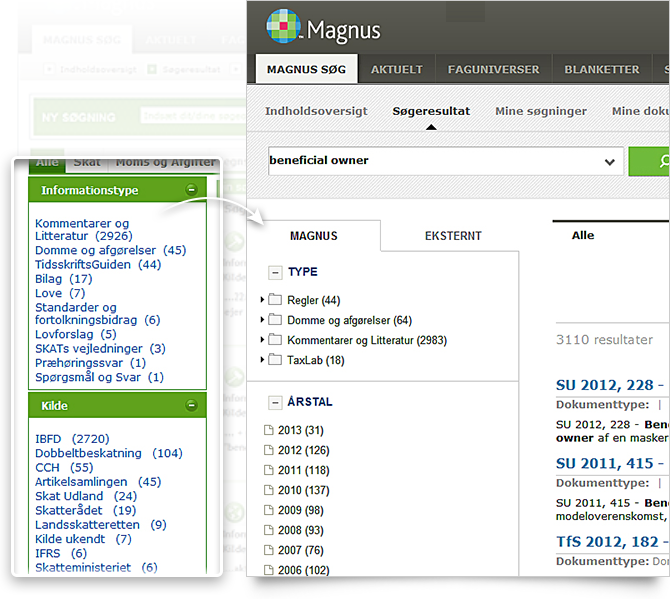The height and width of the screenshot is (599, 670).
Task: Click Dobbeltbeskatning (104) source link
Action: 109,453
